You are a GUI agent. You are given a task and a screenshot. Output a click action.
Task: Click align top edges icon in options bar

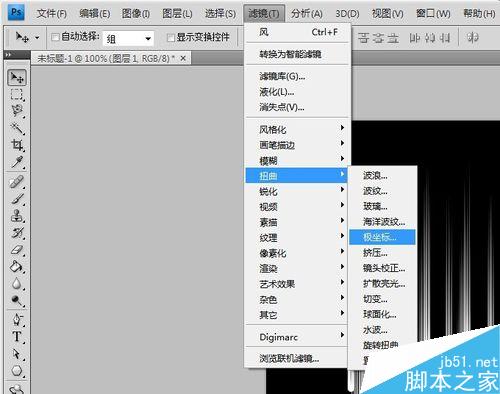[364, 38]
